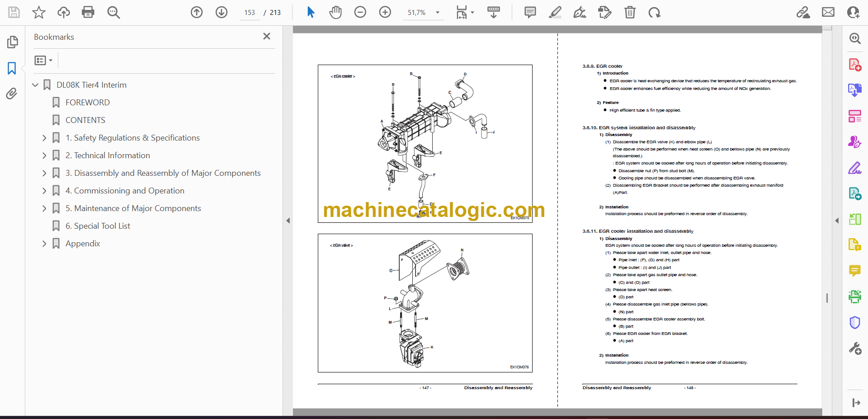Click the Zoom in plus button
This screenshot has width=868, height=419.
[385, 12]
